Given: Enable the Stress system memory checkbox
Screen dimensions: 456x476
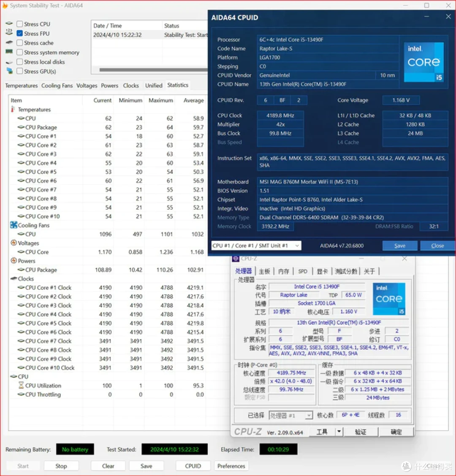Looking at the screenshot, I should click(x=20, y=52).
